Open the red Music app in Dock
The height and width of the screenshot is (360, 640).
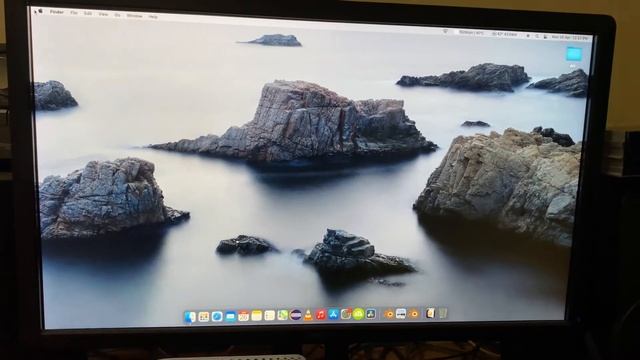coord(321,315)
